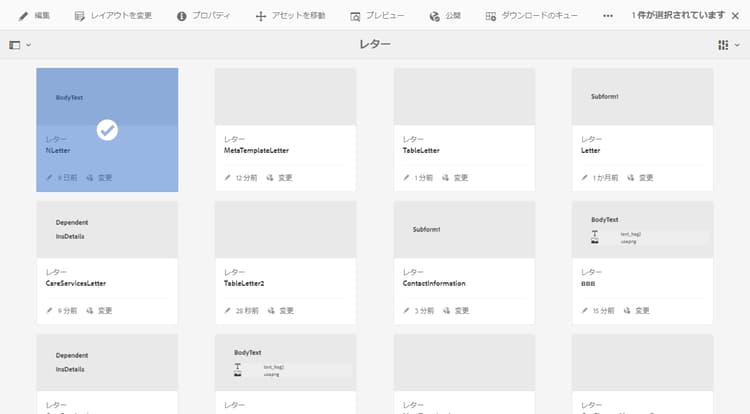Clear selection with the X button
This screenshot has height=414, width=750.
(x=735, y=16)
